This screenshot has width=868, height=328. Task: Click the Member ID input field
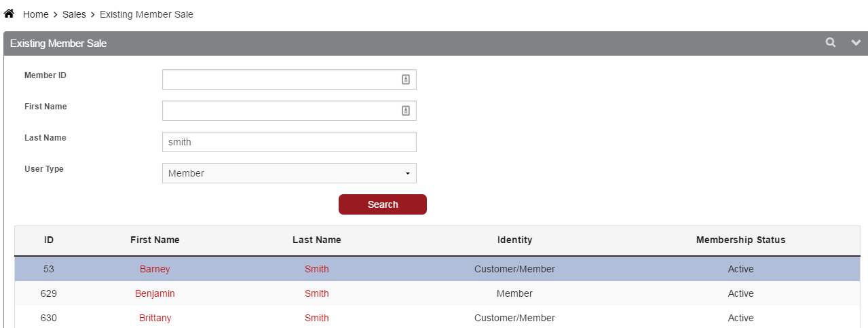(x=278, y=79)
